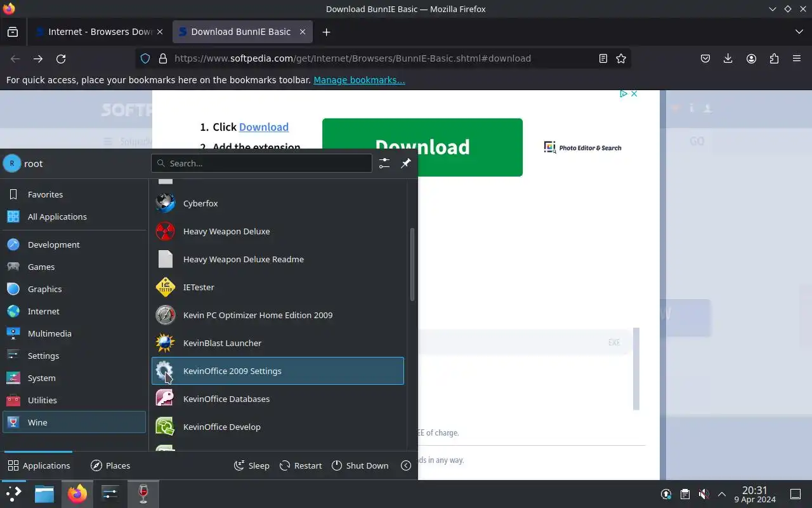Show hidden system tray icons
812x508 pixels.
[722, 494]
